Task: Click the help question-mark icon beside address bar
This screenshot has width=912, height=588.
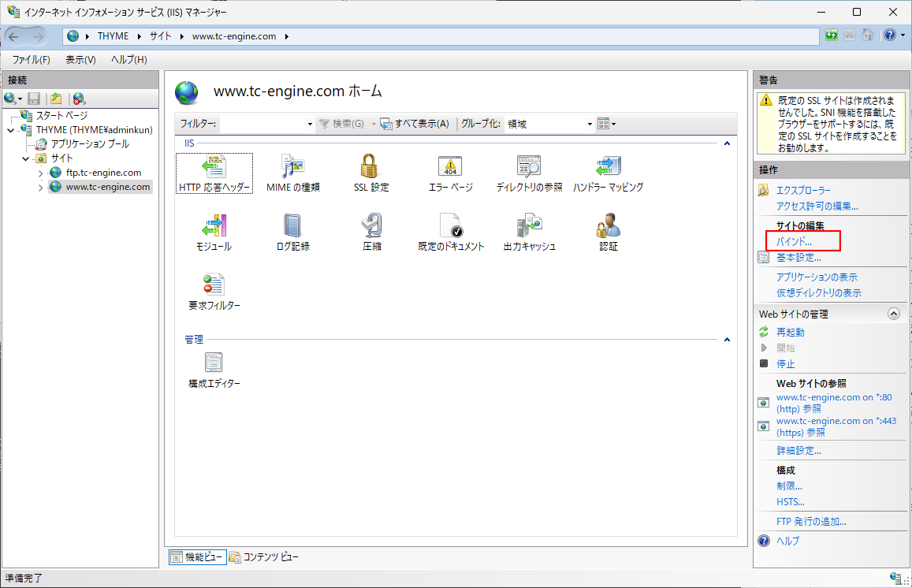Action: (x=890, y=35)
